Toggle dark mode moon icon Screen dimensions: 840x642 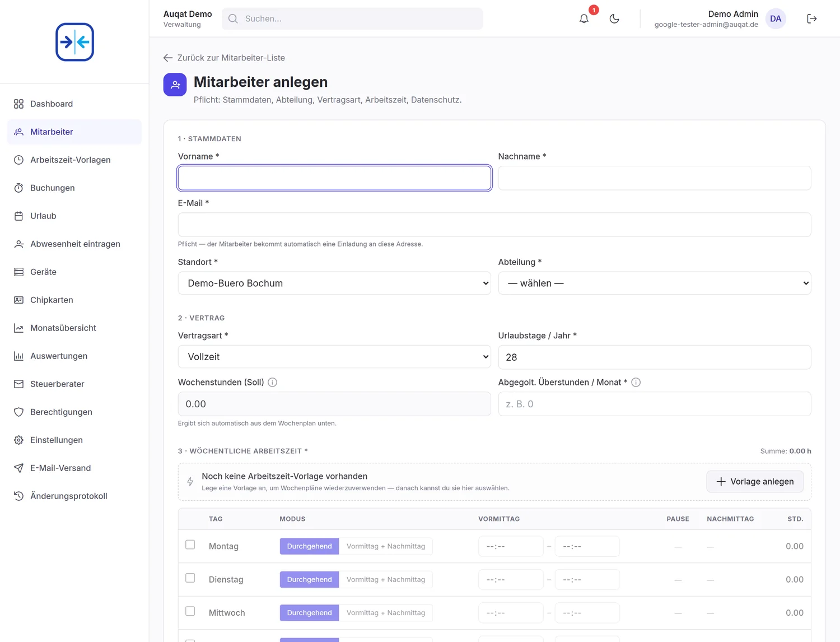[614, 19]
